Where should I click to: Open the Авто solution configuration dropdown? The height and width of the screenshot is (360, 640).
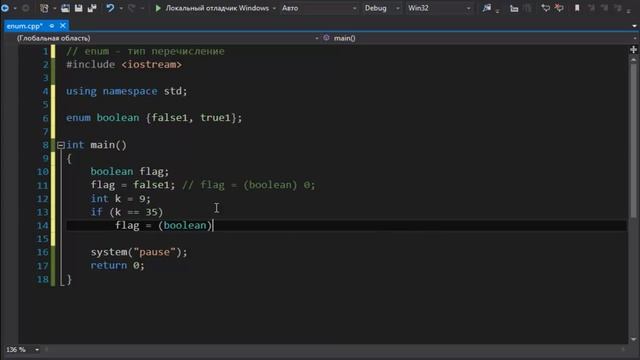point(319,8)
